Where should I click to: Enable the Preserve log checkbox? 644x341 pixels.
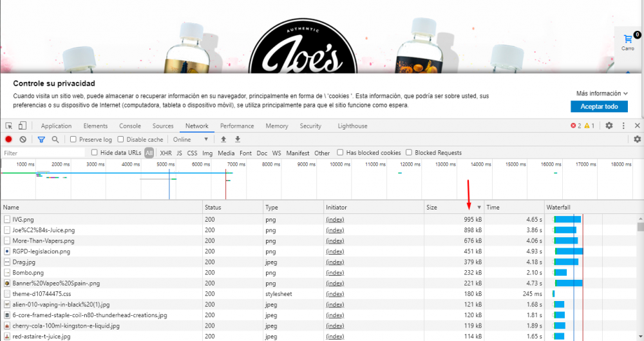73,139
